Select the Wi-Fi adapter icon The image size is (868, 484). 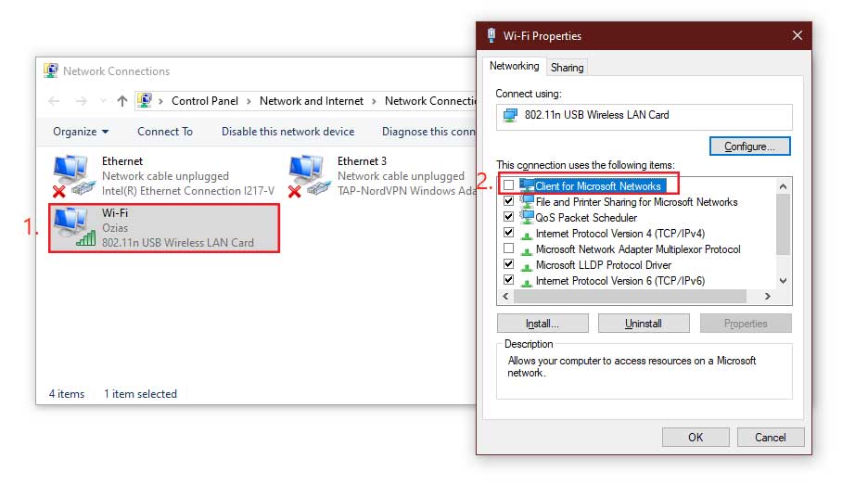point(74,227)
